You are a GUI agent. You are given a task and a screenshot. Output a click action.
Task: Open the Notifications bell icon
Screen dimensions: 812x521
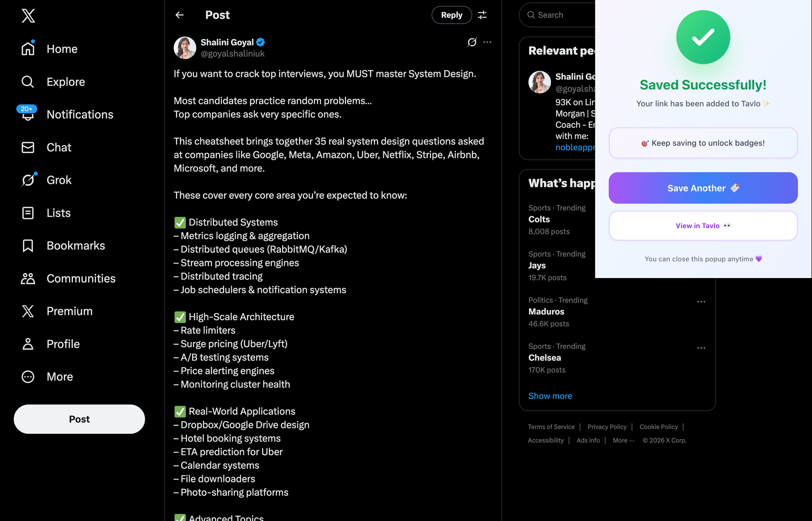(x=27, y=114)
